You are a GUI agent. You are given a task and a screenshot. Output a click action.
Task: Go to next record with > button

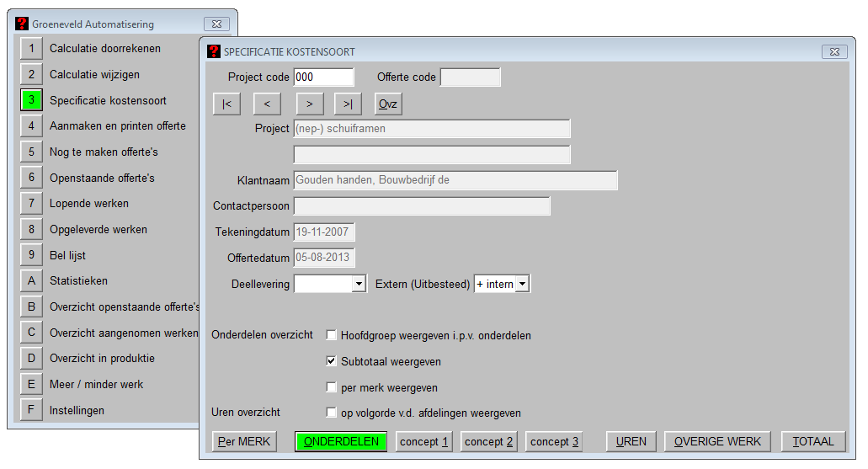pyautogui.click(x=310, y=104)
